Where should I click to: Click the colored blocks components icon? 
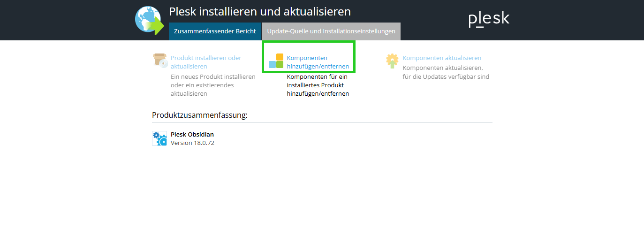pyautogui.click(x=276, y=61)
